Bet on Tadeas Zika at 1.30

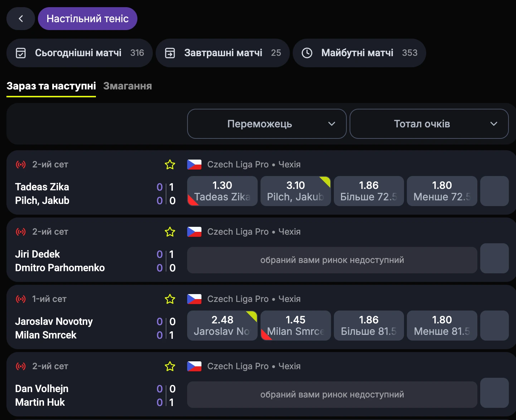222,191
